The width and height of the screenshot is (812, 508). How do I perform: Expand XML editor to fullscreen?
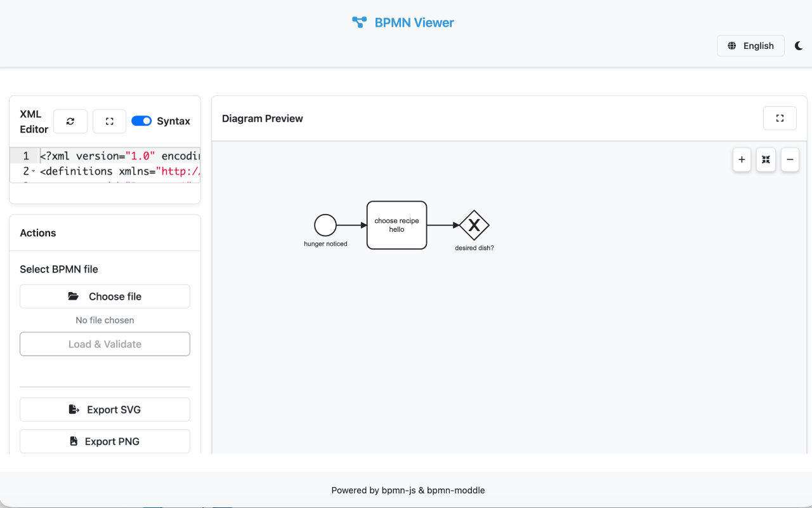110,121
